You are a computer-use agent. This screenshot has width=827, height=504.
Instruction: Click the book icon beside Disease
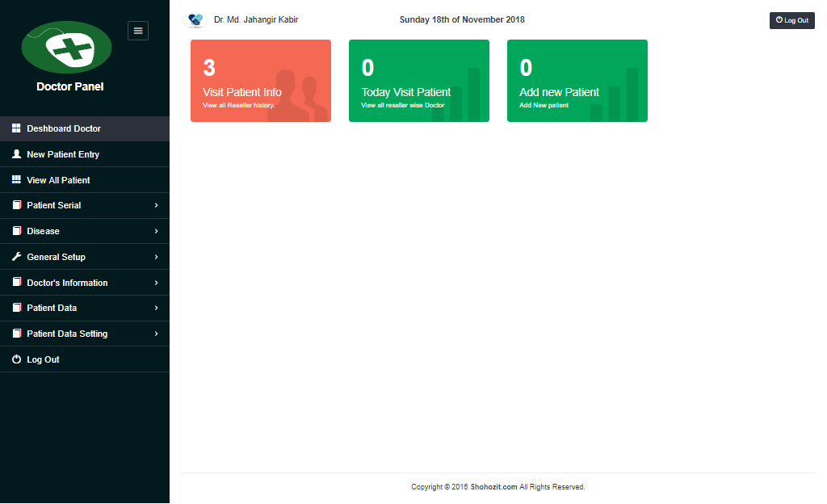(x=16, y=231)
